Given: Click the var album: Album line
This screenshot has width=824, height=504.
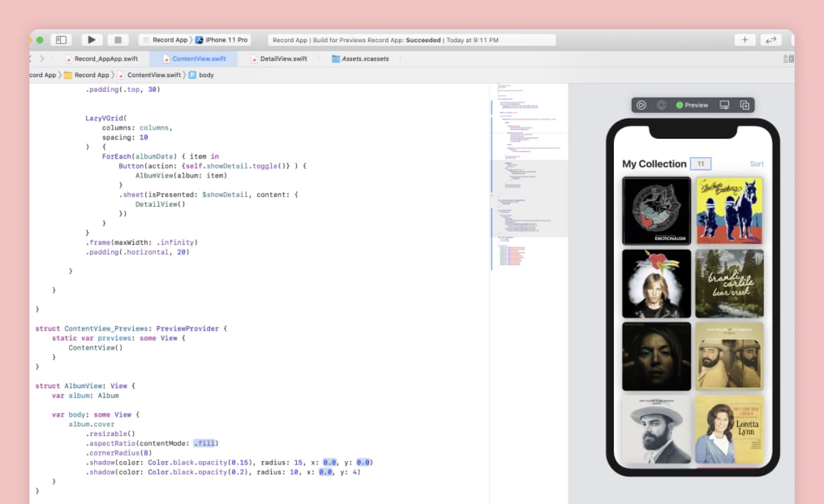Looking at the screenshot, I should coord(85,395).
